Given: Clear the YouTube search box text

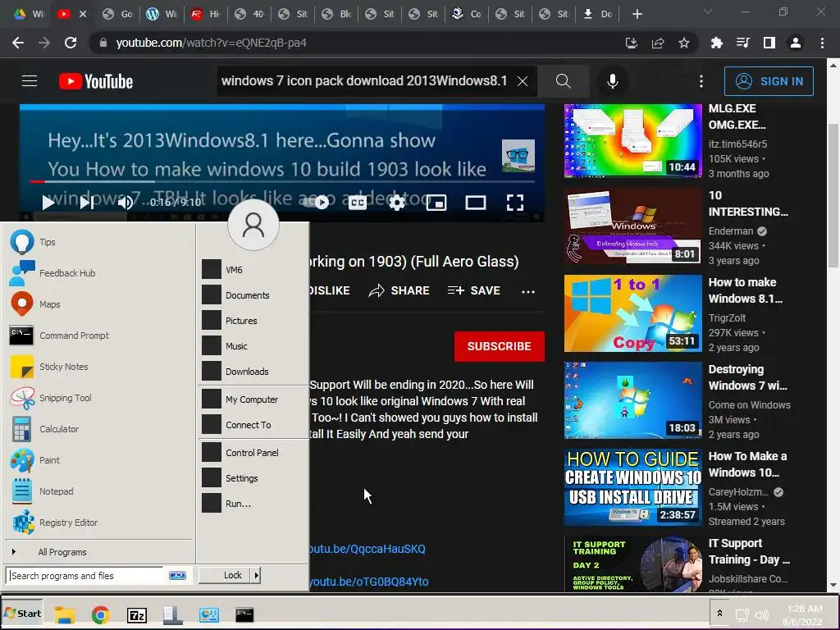Looking at the screenshot, I should tap(523, 81).
